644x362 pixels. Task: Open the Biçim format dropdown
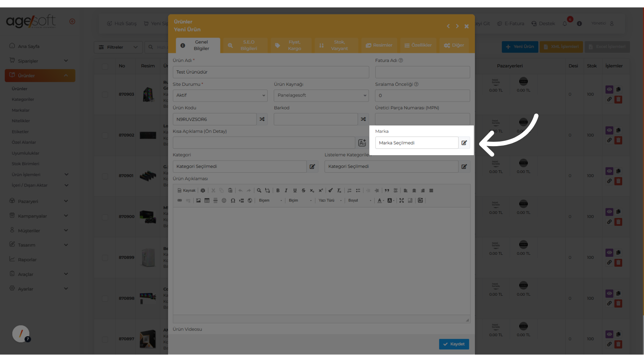(x=300, y=200)
